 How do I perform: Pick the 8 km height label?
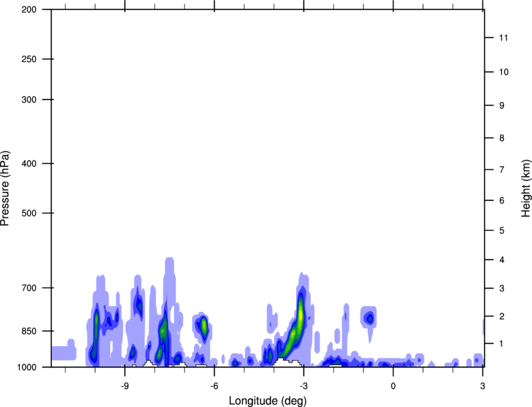pos(502,138)
